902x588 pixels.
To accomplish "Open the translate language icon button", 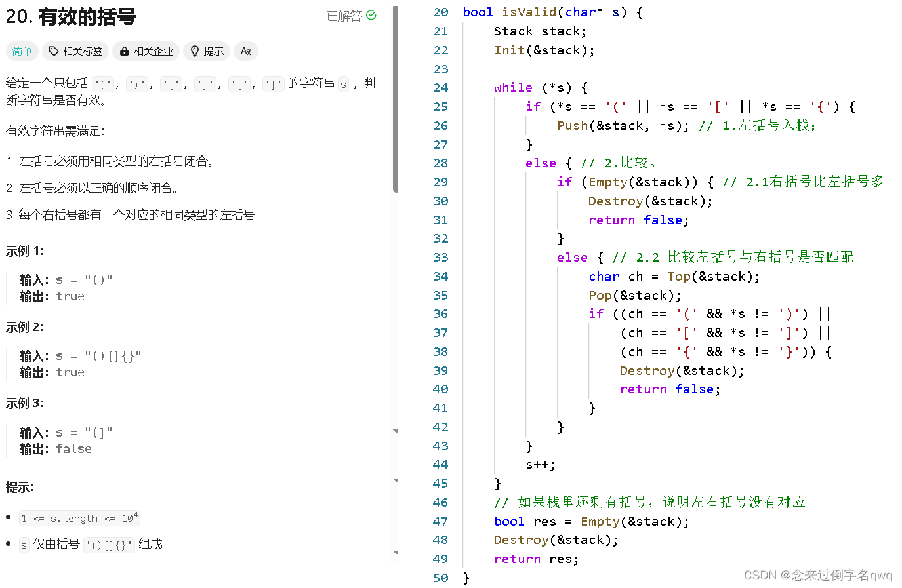I will coord(246,51).
